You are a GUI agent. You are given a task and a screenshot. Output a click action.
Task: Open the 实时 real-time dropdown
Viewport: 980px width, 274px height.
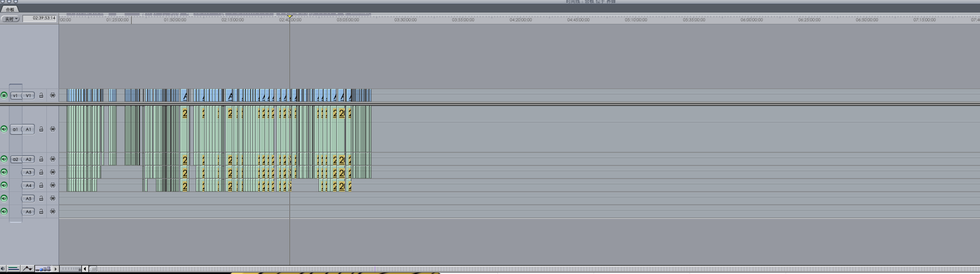tap(10, 19)
